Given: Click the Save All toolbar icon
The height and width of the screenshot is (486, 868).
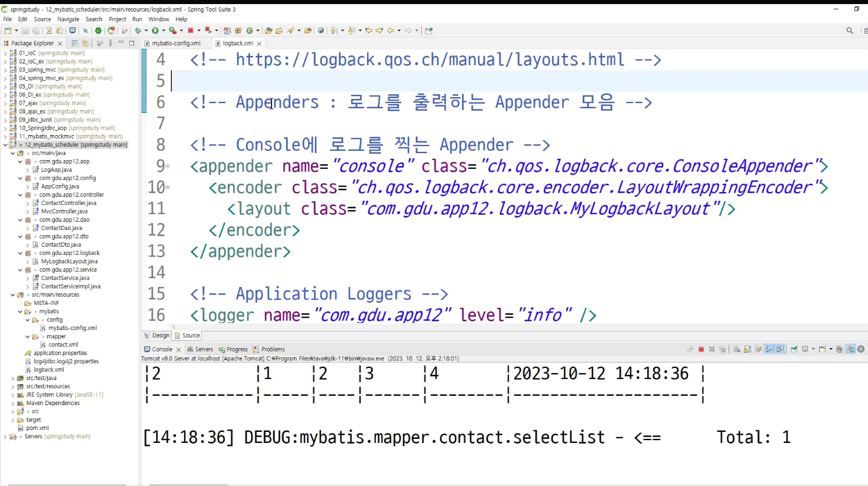Looking at the screenshot, I should [x=36, y=30].
